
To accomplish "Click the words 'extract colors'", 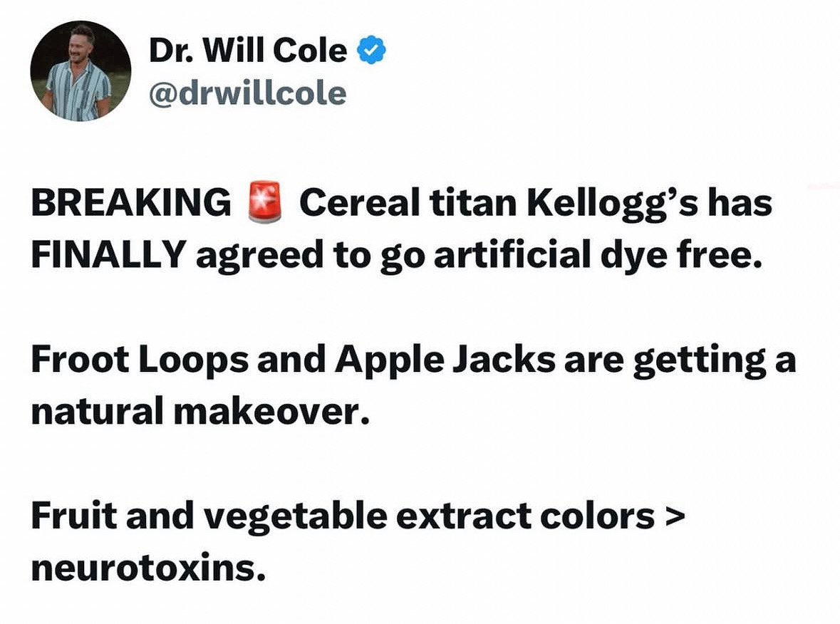I will 526,516.
